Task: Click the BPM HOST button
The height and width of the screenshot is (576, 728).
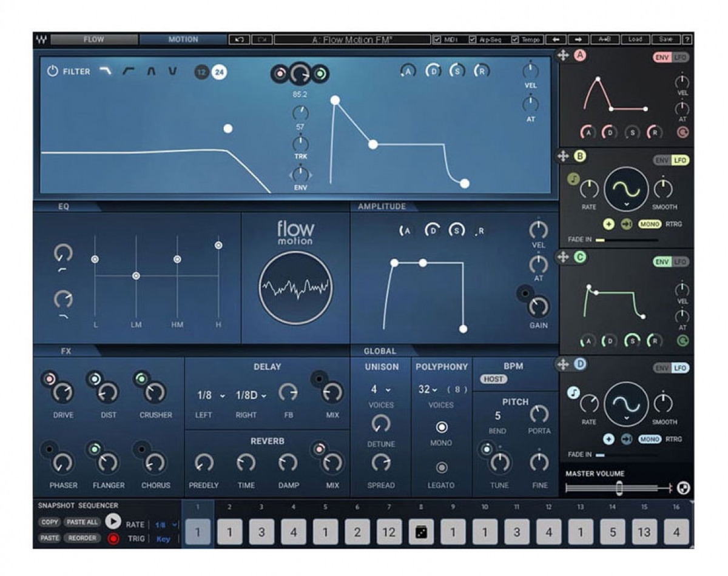Action: tap(494, 379)
